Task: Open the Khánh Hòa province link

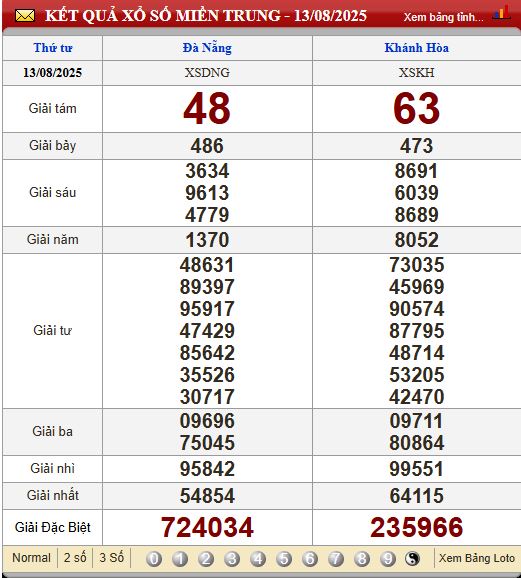Action: (417, 48)
